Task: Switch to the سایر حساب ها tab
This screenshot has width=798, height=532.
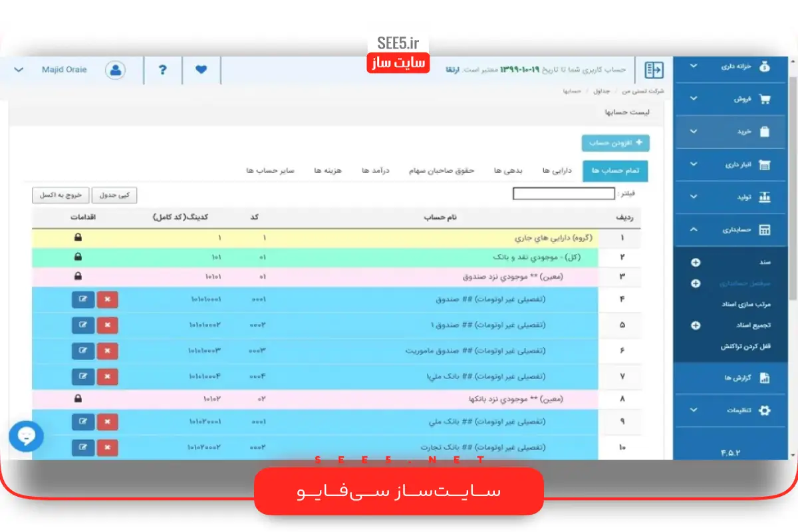Action: [x=270, y=171]
